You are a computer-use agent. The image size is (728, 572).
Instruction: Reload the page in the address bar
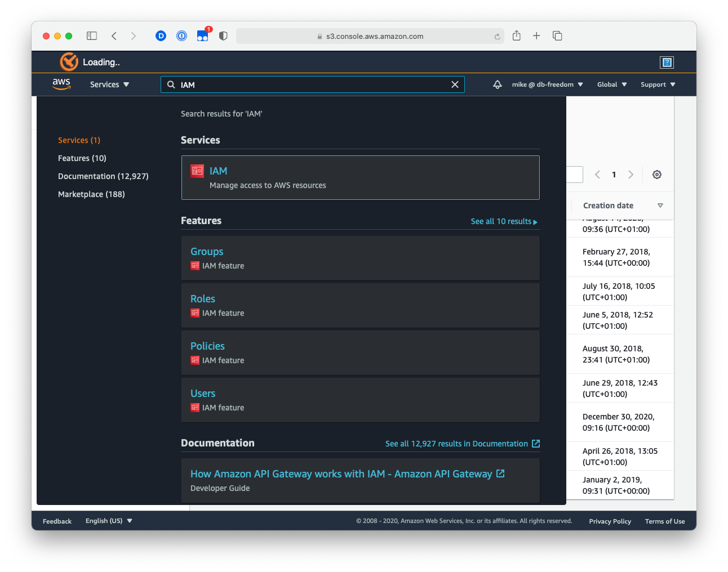497,37
